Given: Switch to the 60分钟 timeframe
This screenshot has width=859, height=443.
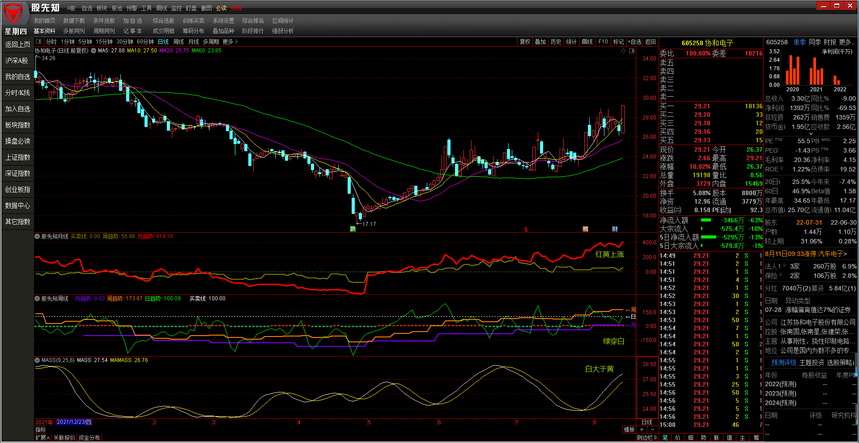Looking at the screenshot, I should (145, 42).
